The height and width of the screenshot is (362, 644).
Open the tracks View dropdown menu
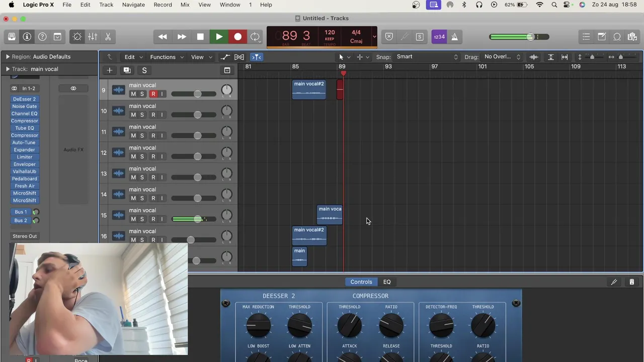tap(202, 57)
